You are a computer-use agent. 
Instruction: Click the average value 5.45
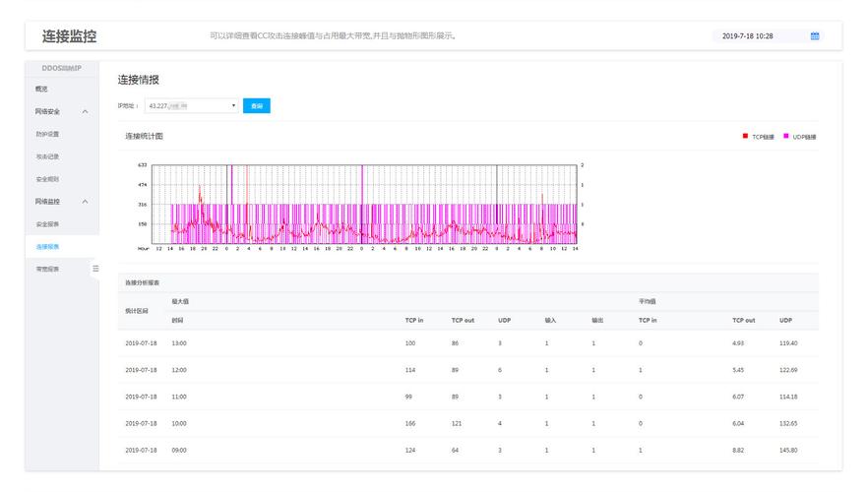738,370
